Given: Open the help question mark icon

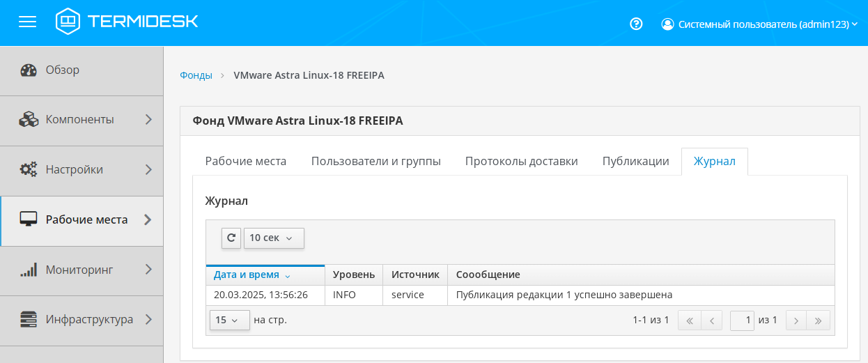Looking at the screenshot, I should tap(636, 24).
